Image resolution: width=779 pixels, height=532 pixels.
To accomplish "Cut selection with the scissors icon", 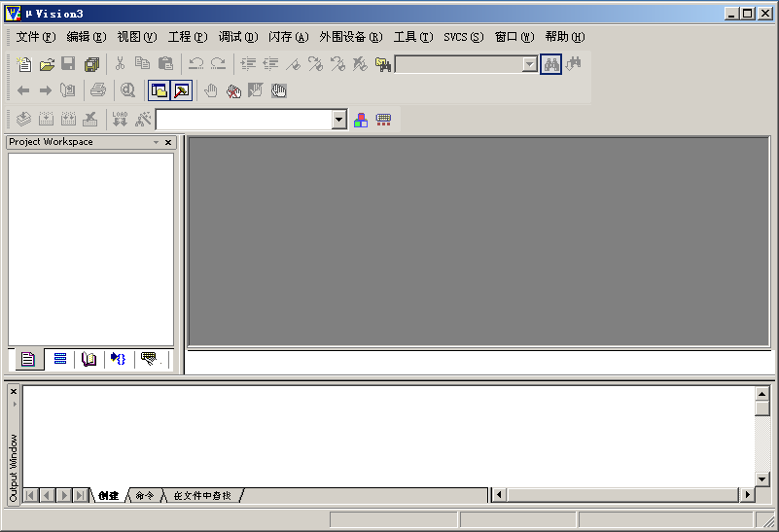I will pyautogui.click(x=120, y=63).
